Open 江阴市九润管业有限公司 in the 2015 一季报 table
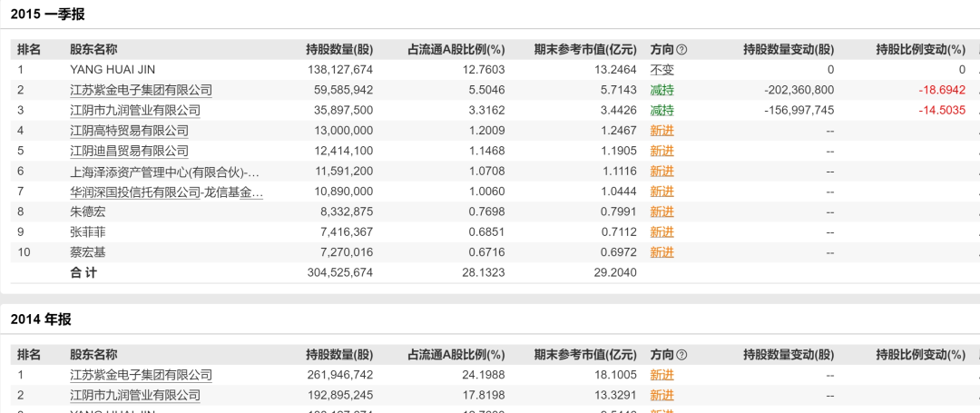980x413 pixels. tap(135, 110)
